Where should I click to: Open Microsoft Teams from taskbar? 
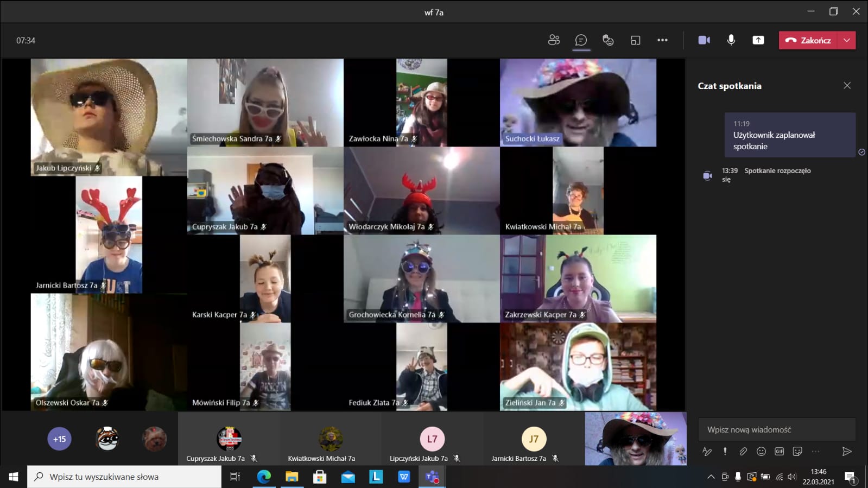(432, 477)
